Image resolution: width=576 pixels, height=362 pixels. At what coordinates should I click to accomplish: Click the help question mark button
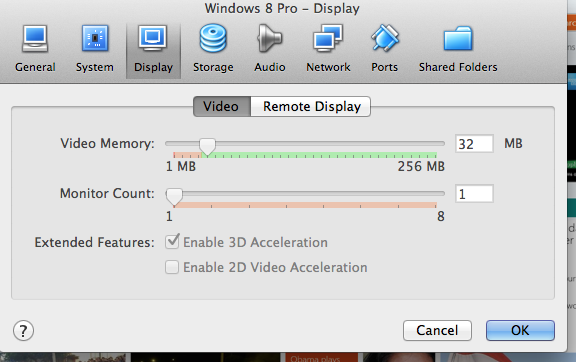click(24, 331)
